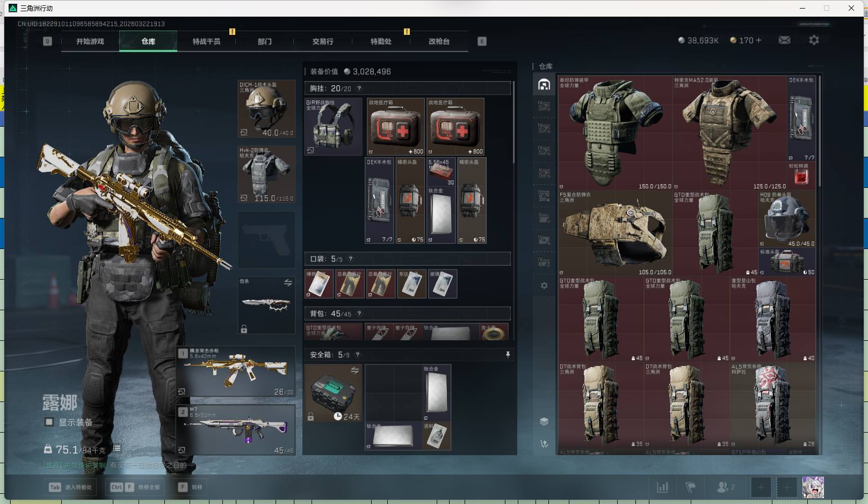868x504 pixels.
Task: Show help for 背包 capacity
Action: 359,313
